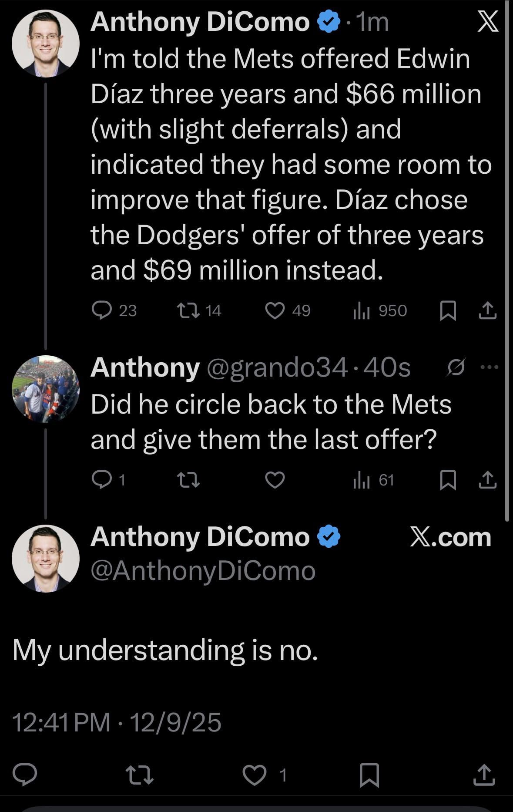Image resolution: width=513 pixels, height=812 pixels.
Task: View 61 views analytics on grando34's reply
Action: 361,480
